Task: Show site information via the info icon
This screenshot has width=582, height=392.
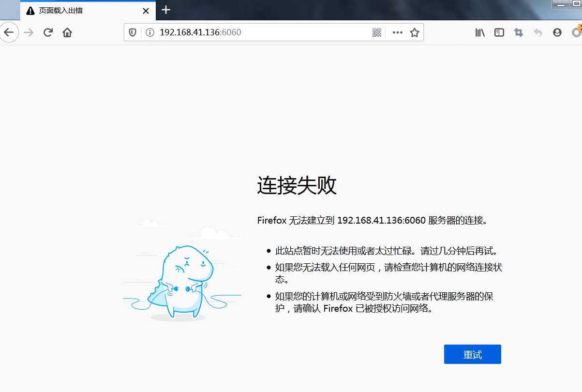Action: pos(150,32)
